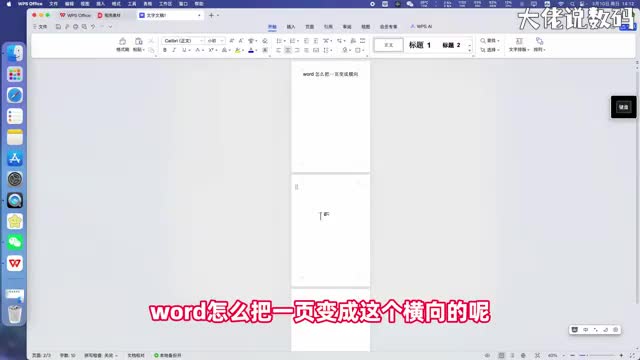Viewport: 640px width, 360px height.
Task: Switch to the Start ribbon tab
Action: pos(272,27)
